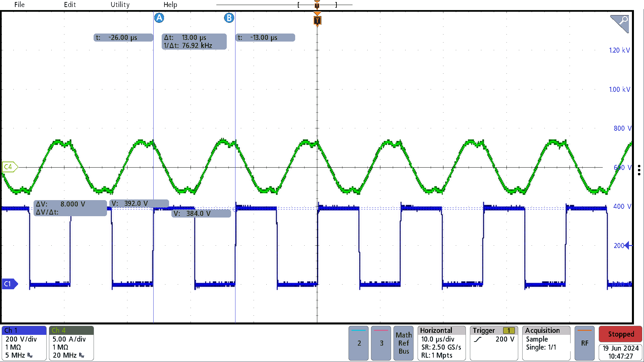
Task: Open the Help menu
Action: coord(170,5)
